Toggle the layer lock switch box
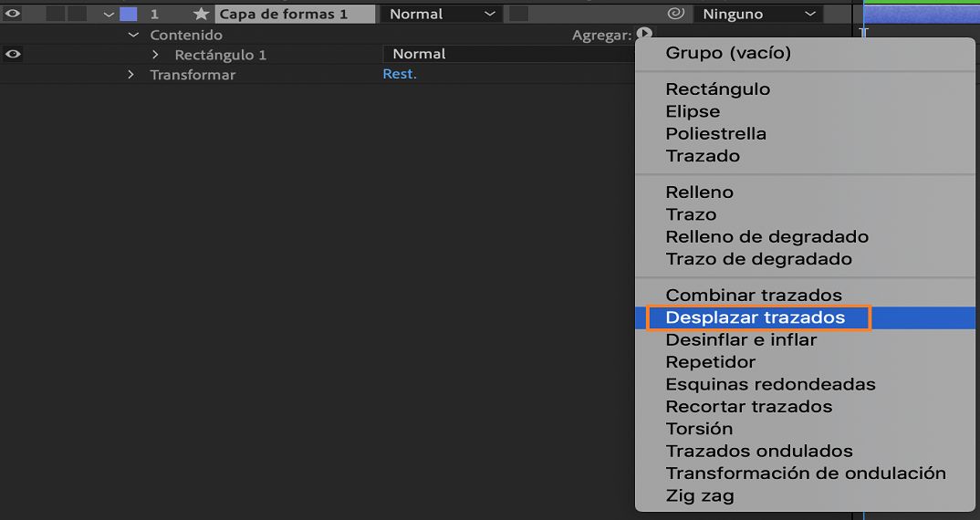980x520 pixels. pos(77,14)
